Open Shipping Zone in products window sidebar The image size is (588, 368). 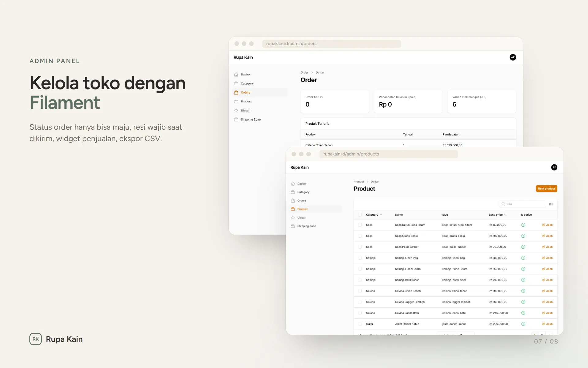307,226
